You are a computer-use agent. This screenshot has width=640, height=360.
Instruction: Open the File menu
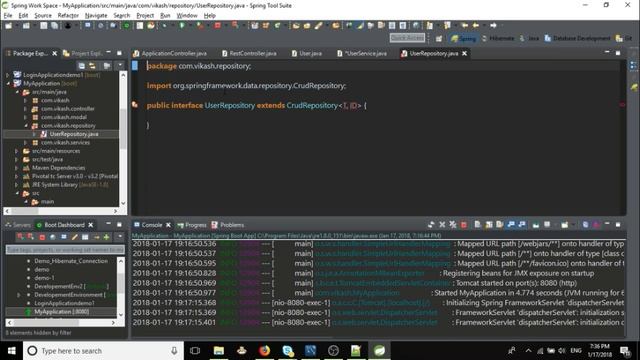(8, 16)
